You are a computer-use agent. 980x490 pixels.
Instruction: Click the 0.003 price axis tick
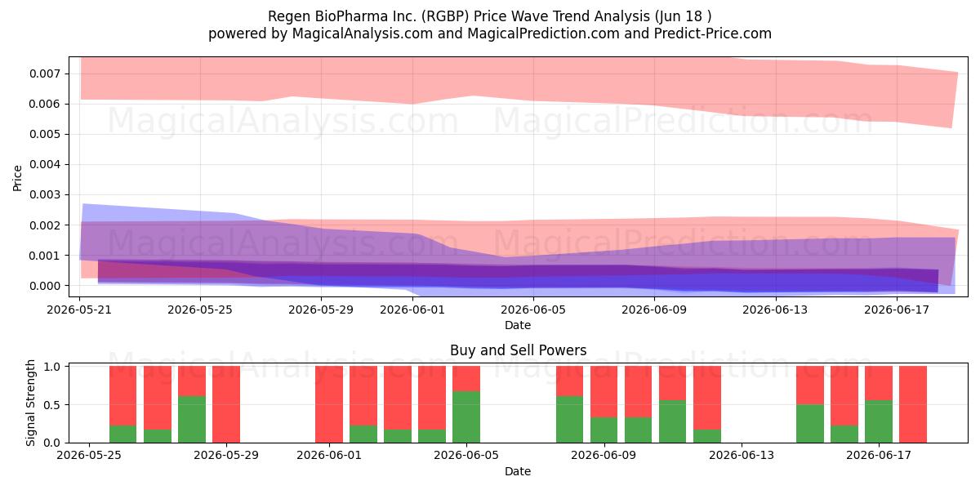pos(45,194)
